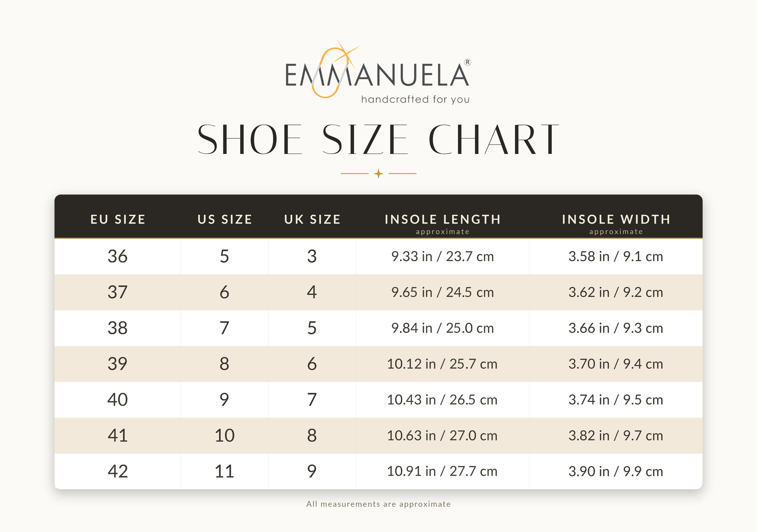757x532 pixels.
Task: Select EU size 42 cell
Action: [x=118, y=471]
